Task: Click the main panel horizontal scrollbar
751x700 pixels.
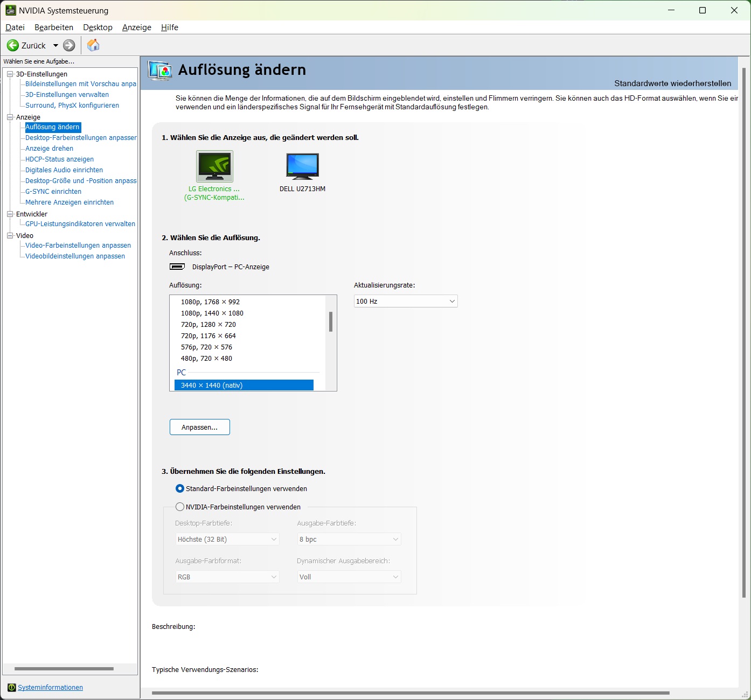Action: pos(411,693)
